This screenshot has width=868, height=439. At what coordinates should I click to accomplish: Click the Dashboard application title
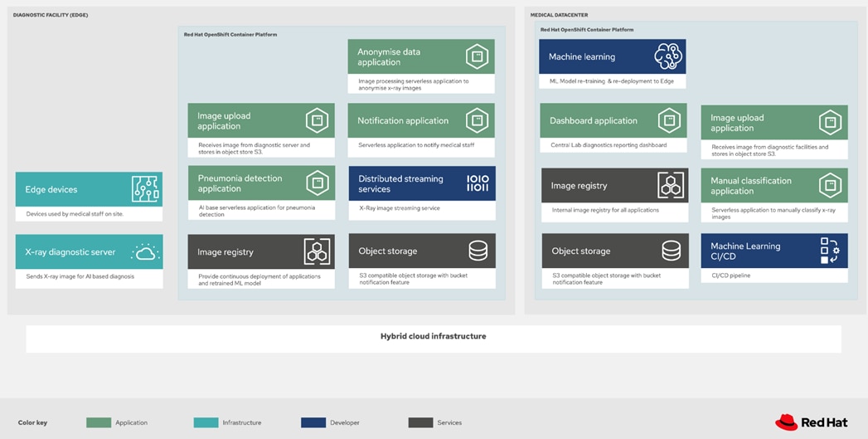click(x=594, y=121)
